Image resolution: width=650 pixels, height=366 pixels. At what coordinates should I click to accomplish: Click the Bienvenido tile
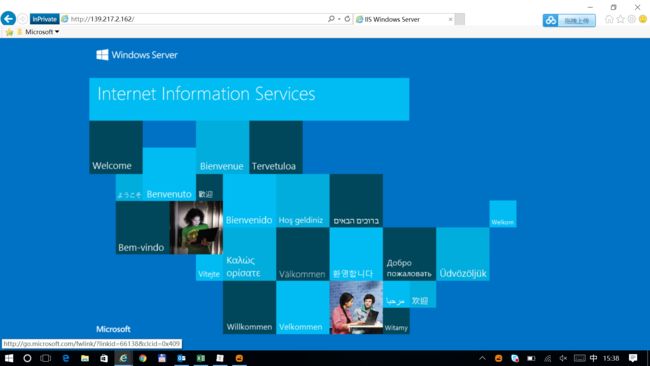tap(249, 201)
